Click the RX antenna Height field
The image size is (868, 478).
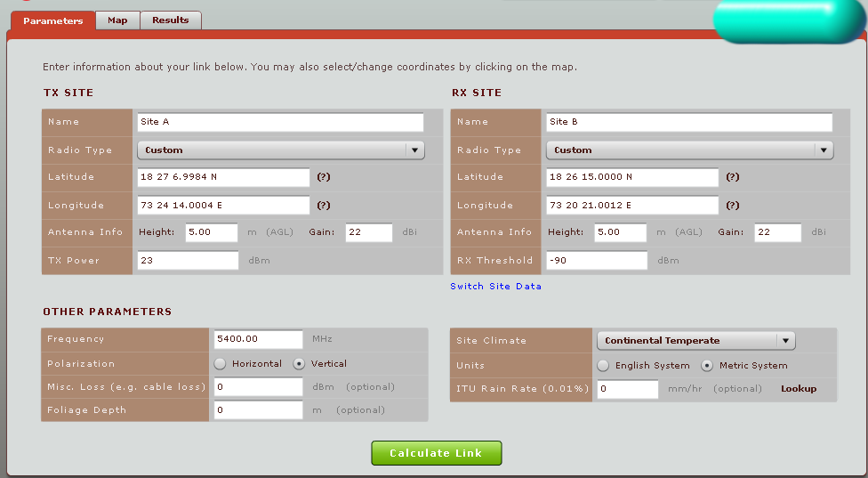[621, 232]
